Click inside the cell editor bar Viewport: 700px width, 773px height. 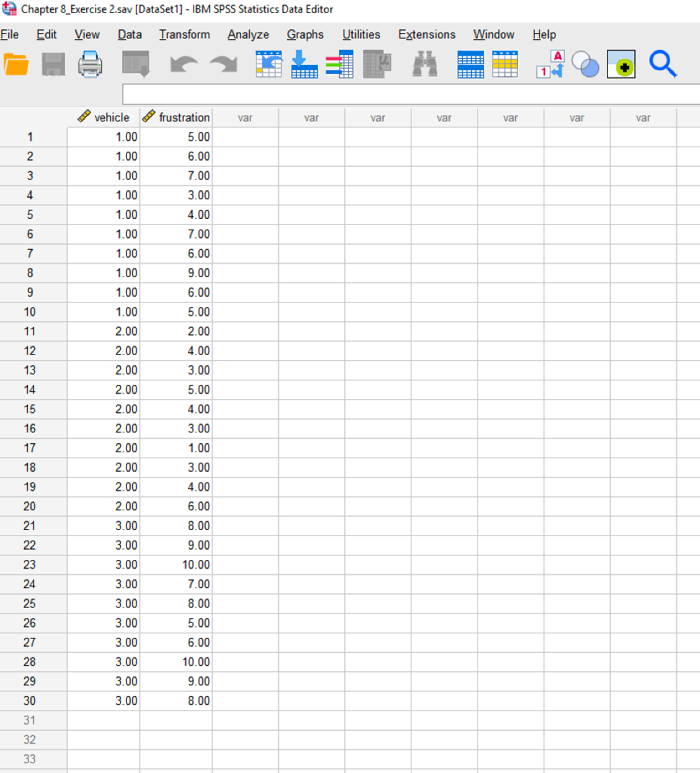click(x=408, y=94)
